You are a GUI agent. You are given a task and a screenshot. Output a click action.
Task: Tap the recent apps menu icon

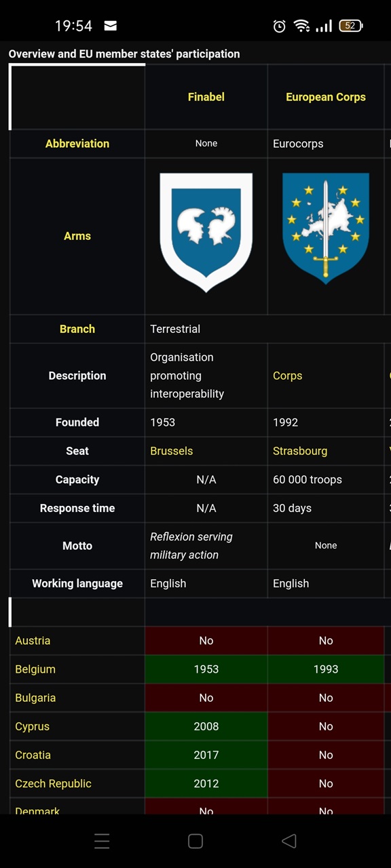[x=102, y=841]
